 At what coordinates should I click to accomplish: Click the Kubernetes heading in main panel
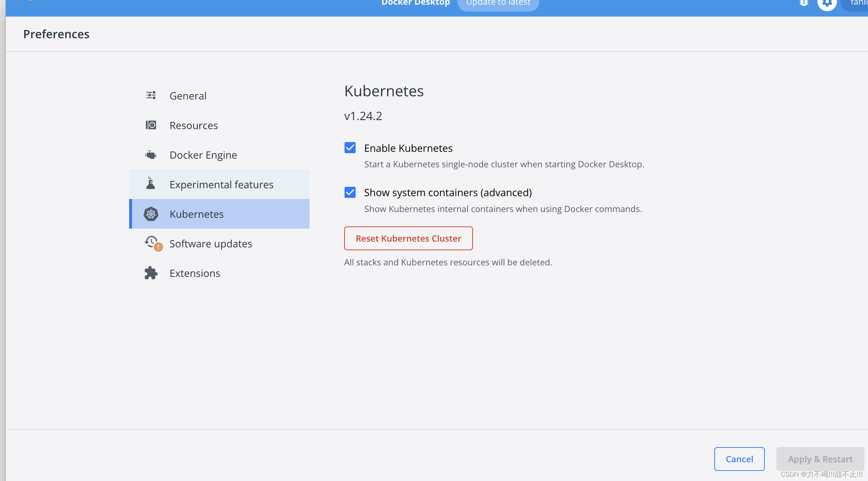point(384,91)
